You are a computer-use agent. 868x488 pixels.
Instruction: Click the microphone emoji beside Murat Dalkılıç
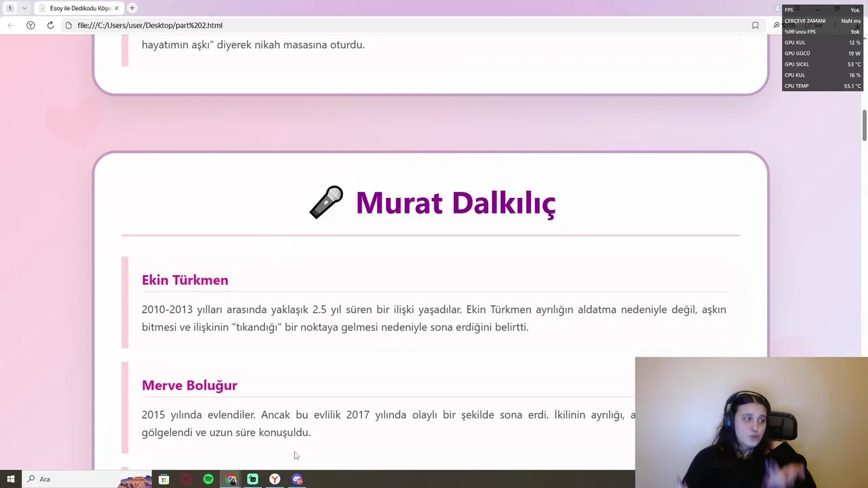click(x=326, y=203)
